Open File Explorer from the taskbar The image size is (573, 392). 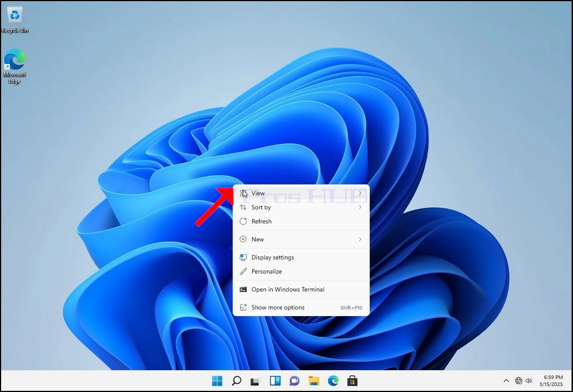(314, 381)
